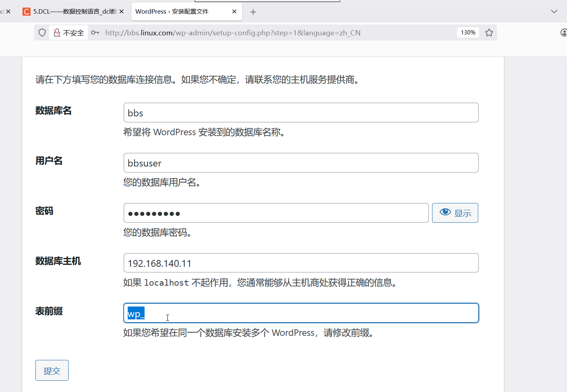Click the 数据库主机 input field
This screenshot has width=567, height=392.
[x=301, y=263]
